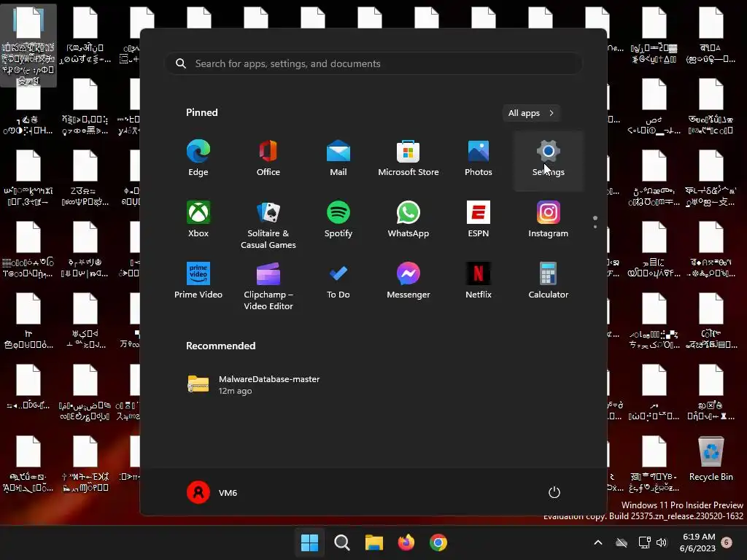Click the volume speaker tray icon
This screenshot has width=747, height=560.
click(x=662, y=542)
